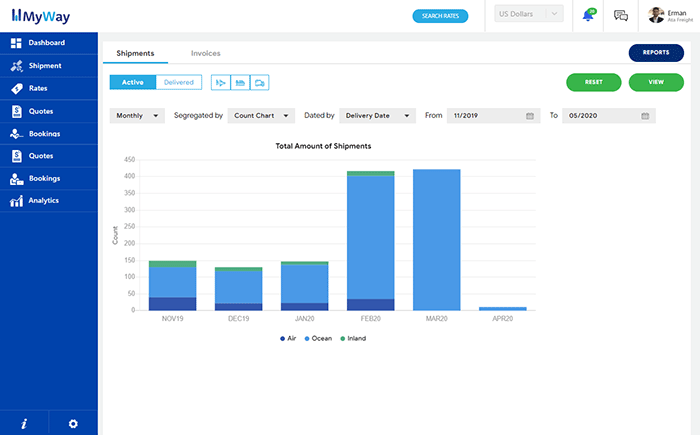This screenshot has height=435, width=700.
Task: Toggle the Inland truck mode filter
Action: pos(260,83)
